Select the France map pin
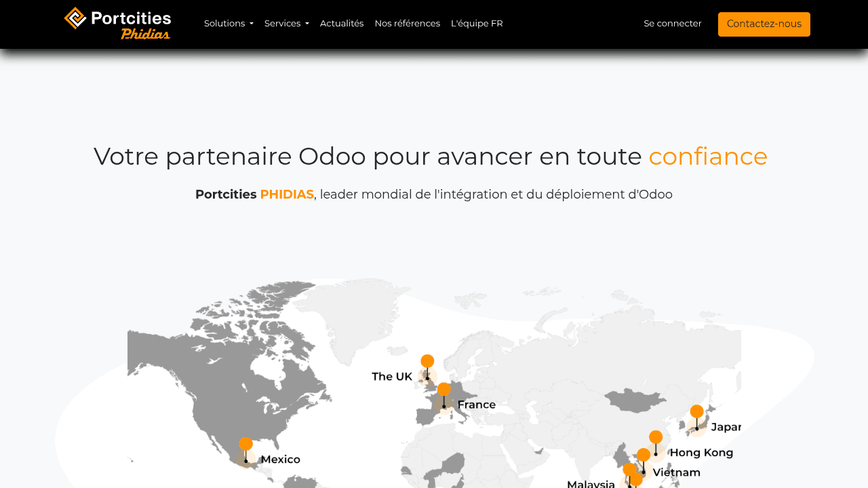868x488 pixels. (x=444, y=395)
